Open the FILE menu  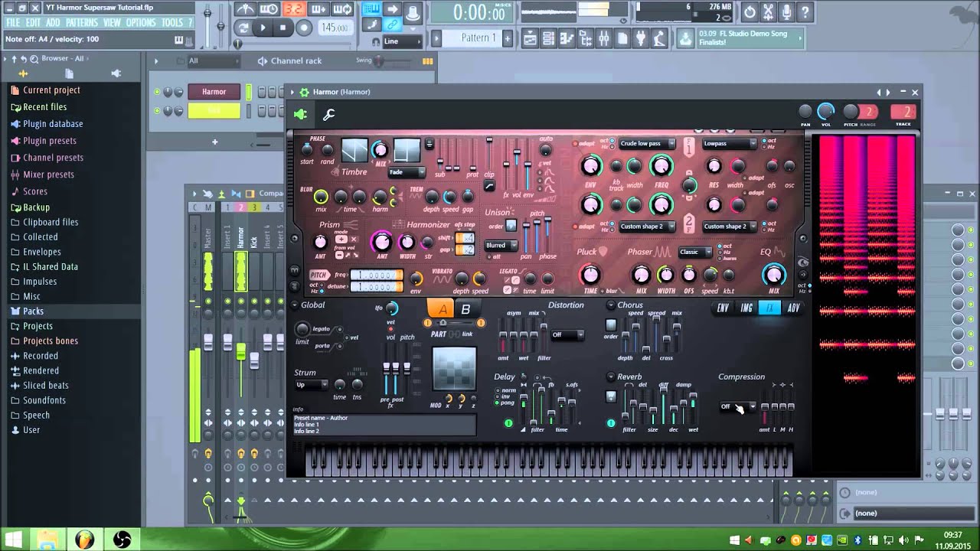coord(13,23)
